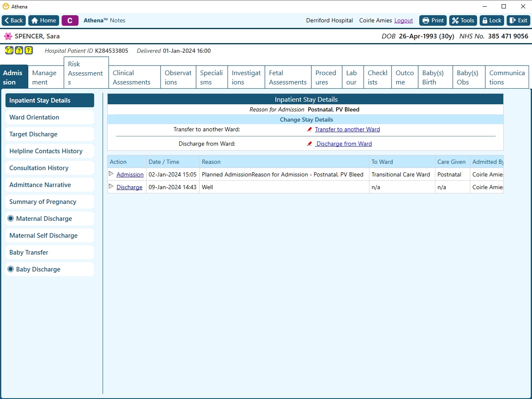Switch to the Investigations tab
The image size is (532, 399).
coord(247,77)
